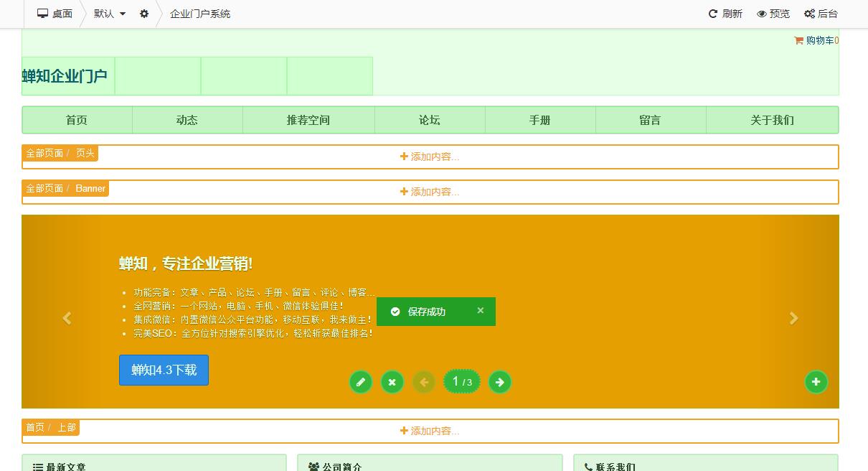Expand the 默认 dropdown
The width and height of the screenshot is (868, 471).
coord(110,14)
